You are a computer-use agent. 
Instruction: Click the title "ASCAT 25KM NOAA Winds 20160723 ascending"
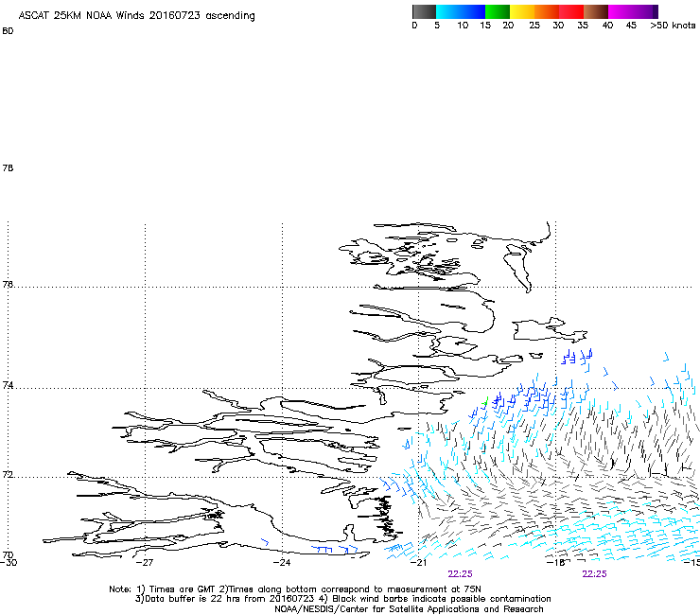pos(136,16)
